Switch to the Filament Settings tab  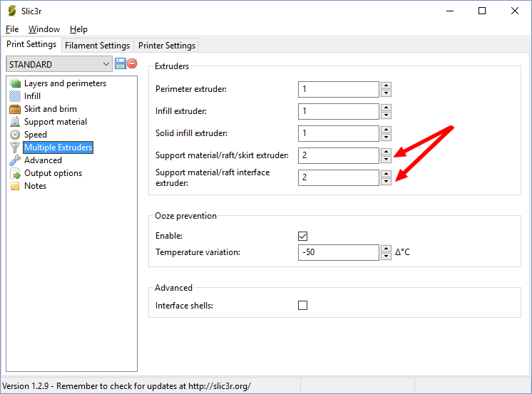click(97, 46)
